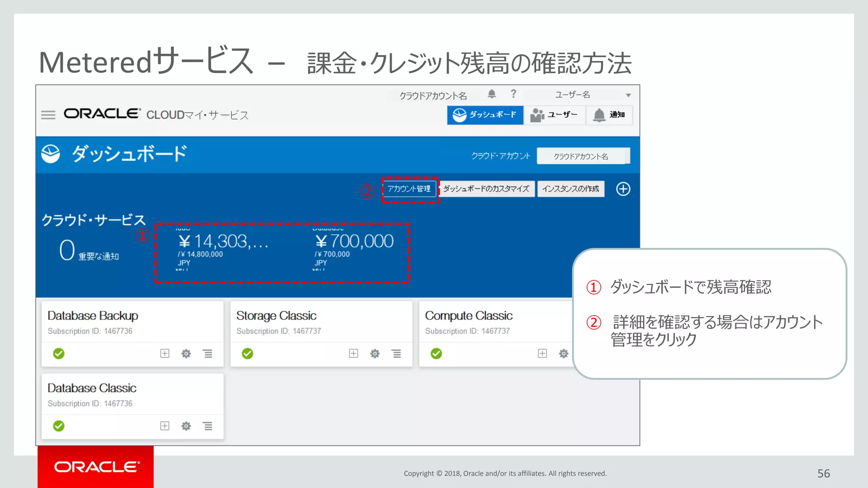The width and height of the screenshot is (868, 488).
Task: Click Storage Classic plus icon
Action: [353, 353]
